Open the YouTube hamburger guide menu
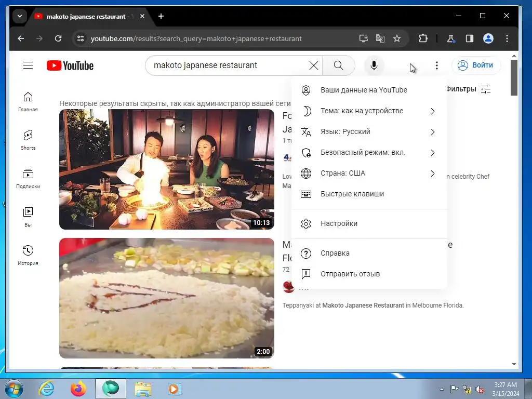 click(x=28, y=65)
